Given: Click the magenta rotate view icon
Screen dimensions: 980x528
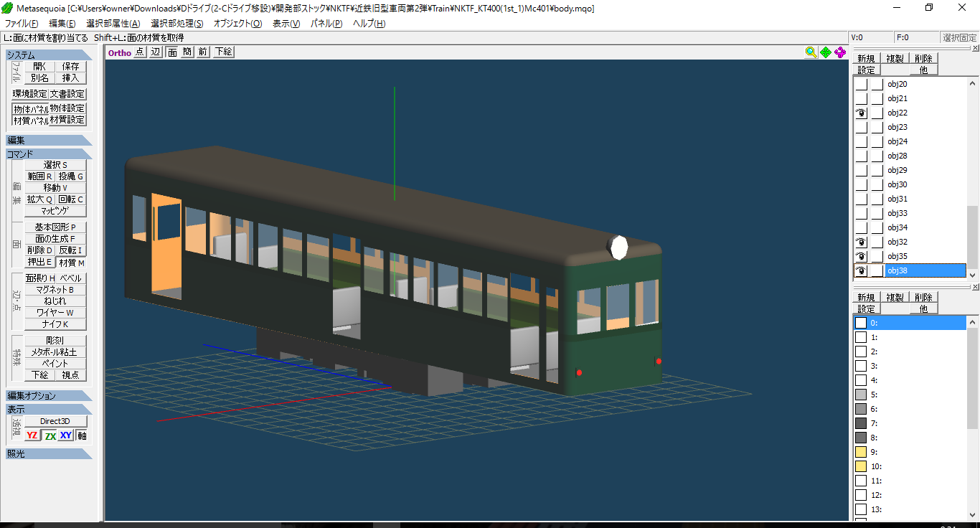Looking at the screenshot, I should [x=840, y=52].
